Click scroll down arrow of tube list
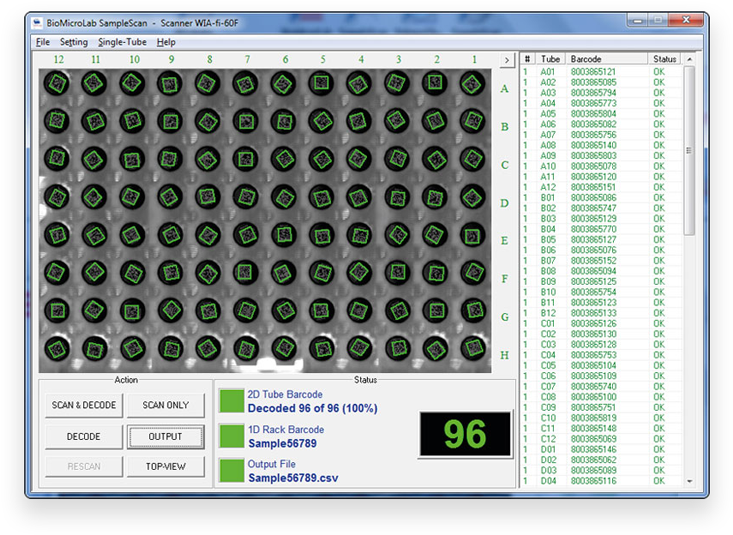This screenshot has height=535, width=733. pos(690,481)
